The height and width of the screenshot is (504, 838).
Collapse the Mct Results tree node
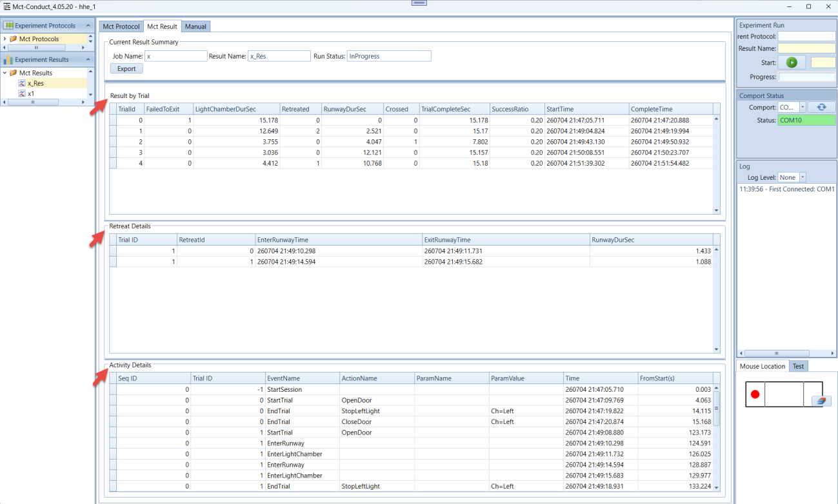pos(5,73)
